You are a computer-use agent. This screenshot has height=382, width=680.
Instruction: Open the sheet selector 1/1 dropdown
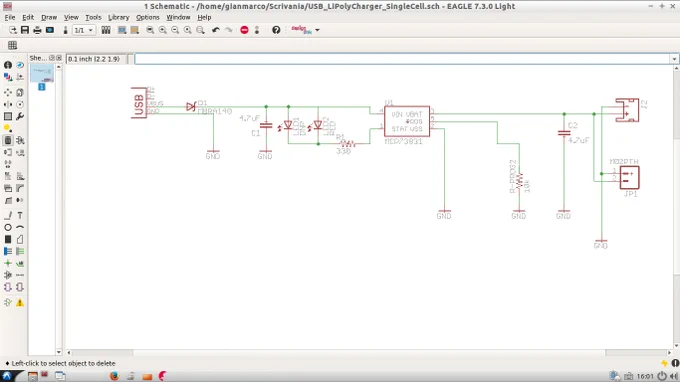click(x=84, y=30)
